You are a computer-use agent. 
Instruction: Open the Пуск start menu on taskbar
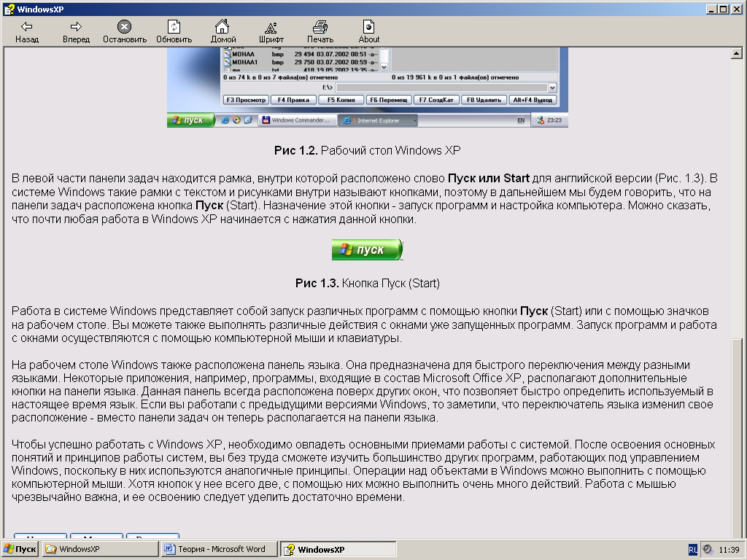click(20, 549)
